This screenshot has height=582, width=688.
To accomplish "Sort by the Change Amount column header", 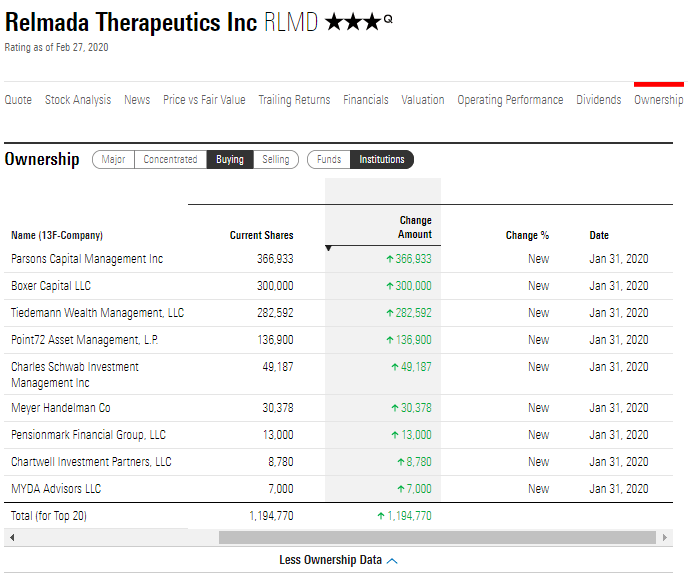I will (x=415, y=227).
